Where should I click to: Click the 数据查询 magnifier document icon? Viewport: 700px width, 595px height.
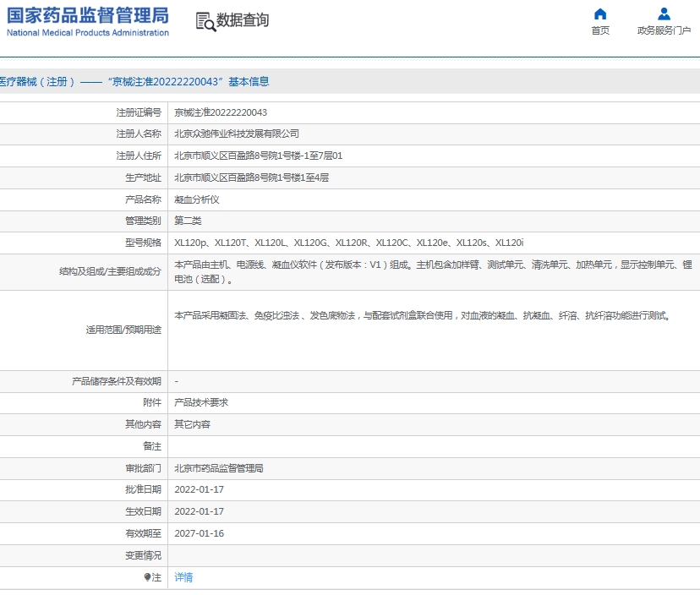(x=205, y=22)
